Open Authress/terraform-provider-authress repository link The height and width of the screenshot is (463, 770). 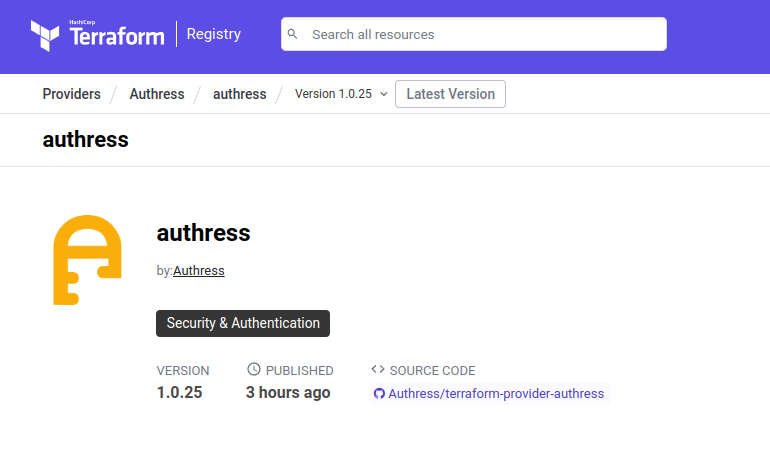[496, 394]
